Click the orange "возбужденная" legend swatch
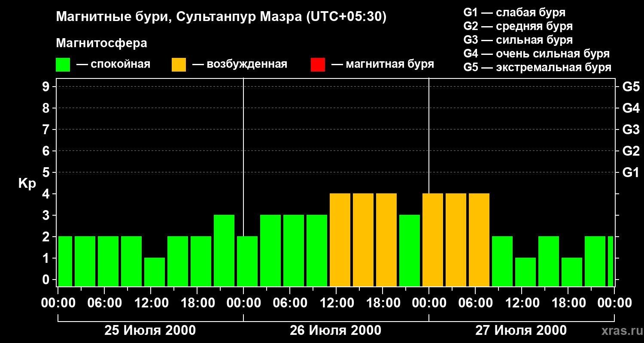The height and width of the screenshot is (343, 644). [x=179, y=64]
